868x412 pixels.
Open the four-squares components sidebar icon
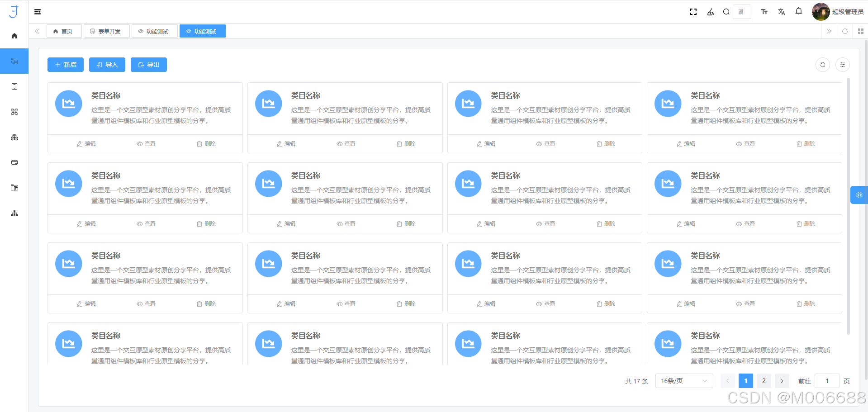14,112
